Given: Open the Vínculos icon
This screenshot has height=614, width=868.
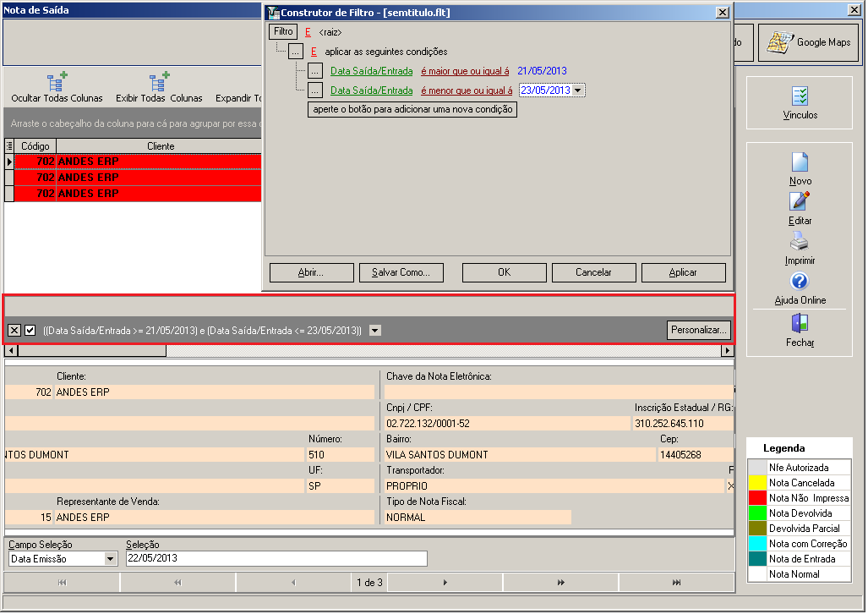Looking at the screenshot, I should coord(800,96).
